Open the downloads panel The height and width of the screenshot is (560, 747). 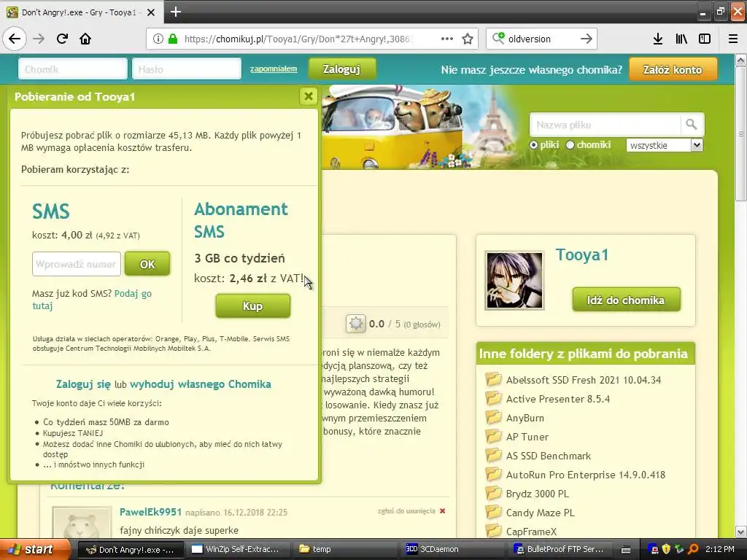[658, 39]
